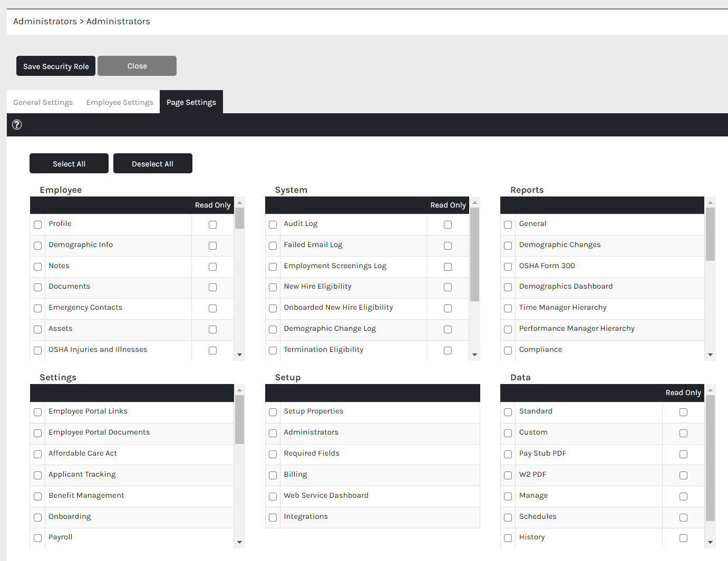Tick Read Only for Failed Email Log
The width and height of the screenshot is (728, 561).
tap(448, 245)
